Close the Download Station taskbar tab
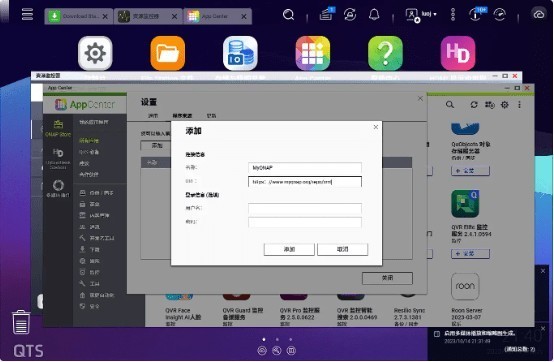Viewport: 554px width, 362px height. pos(105,17)
